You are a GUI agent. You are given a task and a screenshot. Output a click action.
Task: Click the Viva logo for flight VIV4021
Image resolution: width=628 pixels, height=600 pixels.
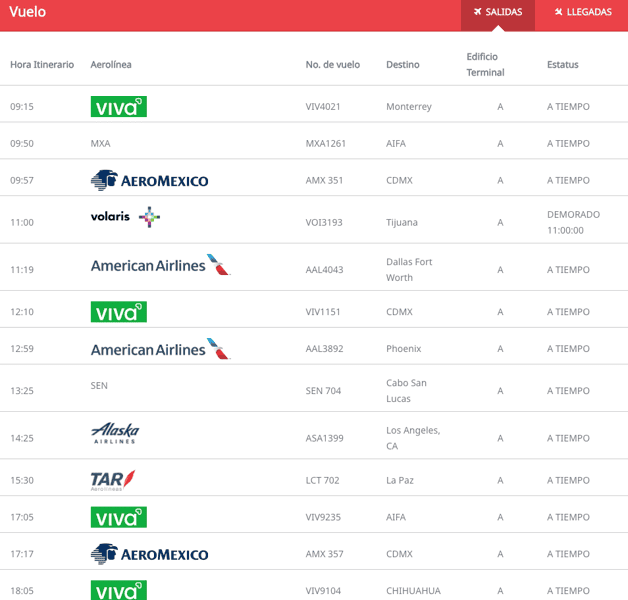click(118, 107)
